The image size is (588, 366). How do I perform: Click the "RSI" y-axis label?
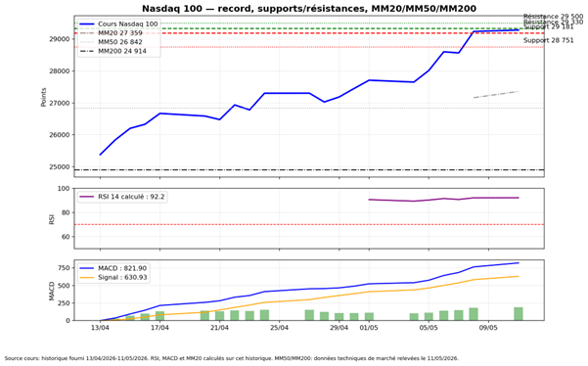click(52, 219)
